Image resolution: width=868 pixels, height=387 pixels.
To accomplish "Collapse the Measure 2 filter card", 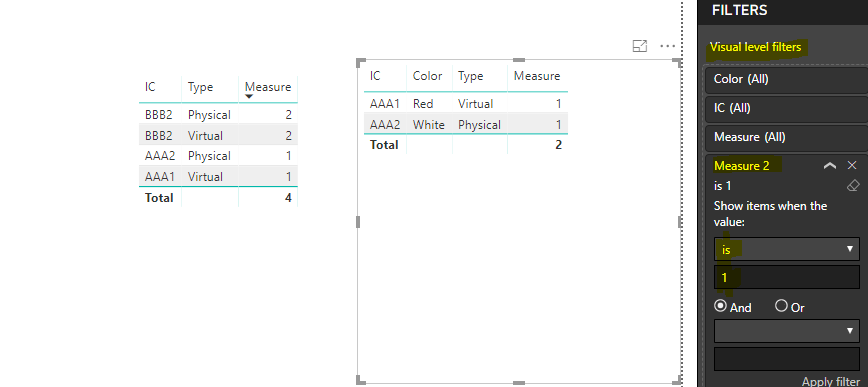I will 830,166.
